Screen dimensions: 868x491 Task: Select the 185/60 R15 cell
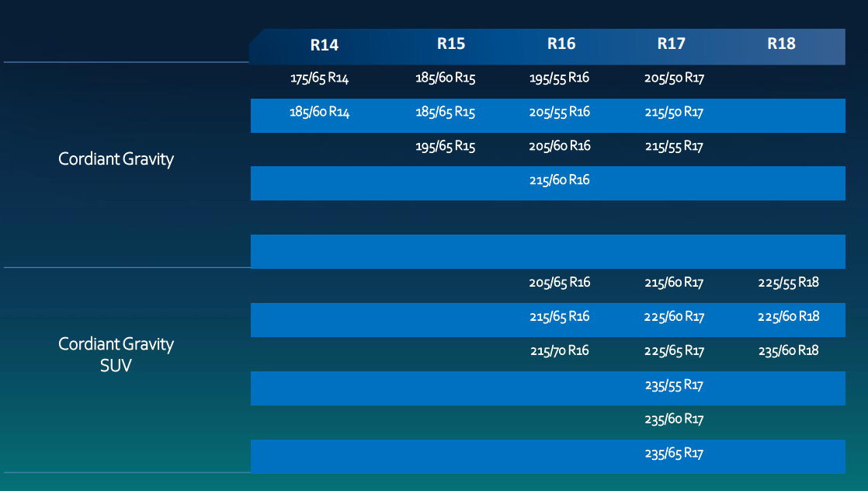tap(446, 78)
